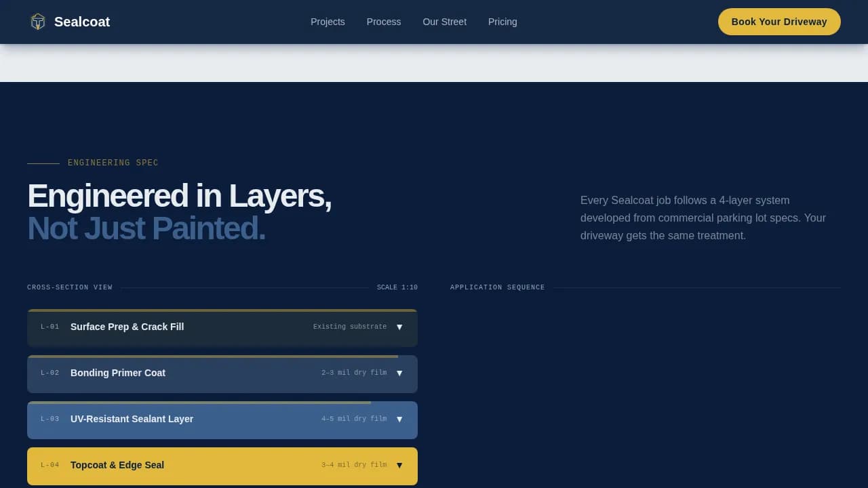The image size is (868, 488).
Task: Select the Surface Prep & Crack Fill title
Action: pyautogui.click(x=127, y=327)
